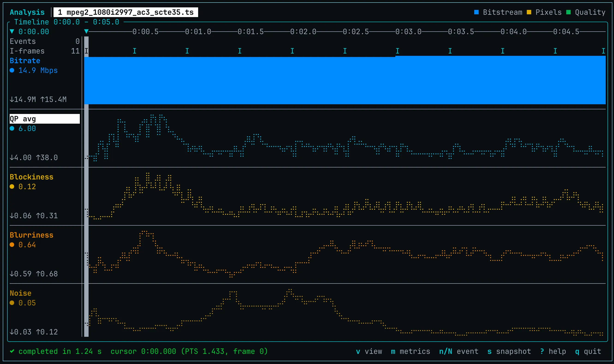The height and width of the screenshot is (364, 614).
Task: Jump to the 0:00.5 ruler mark
Action: 146,32
